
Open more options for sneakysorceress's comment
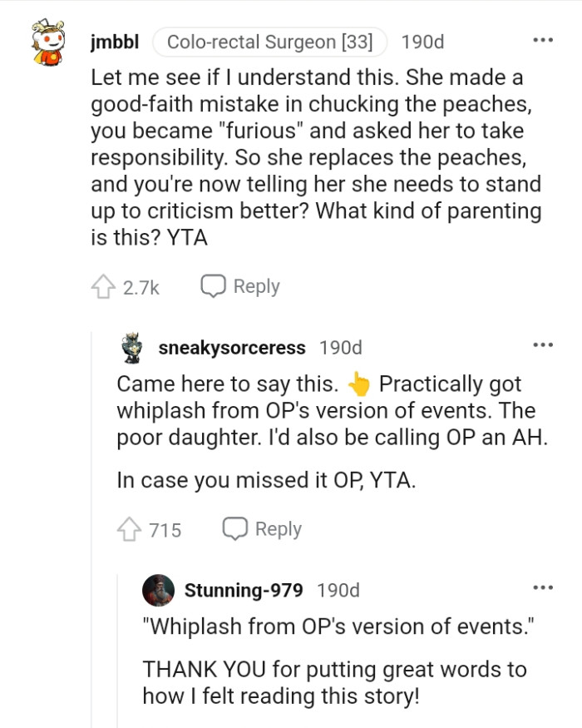pos(543,344)
